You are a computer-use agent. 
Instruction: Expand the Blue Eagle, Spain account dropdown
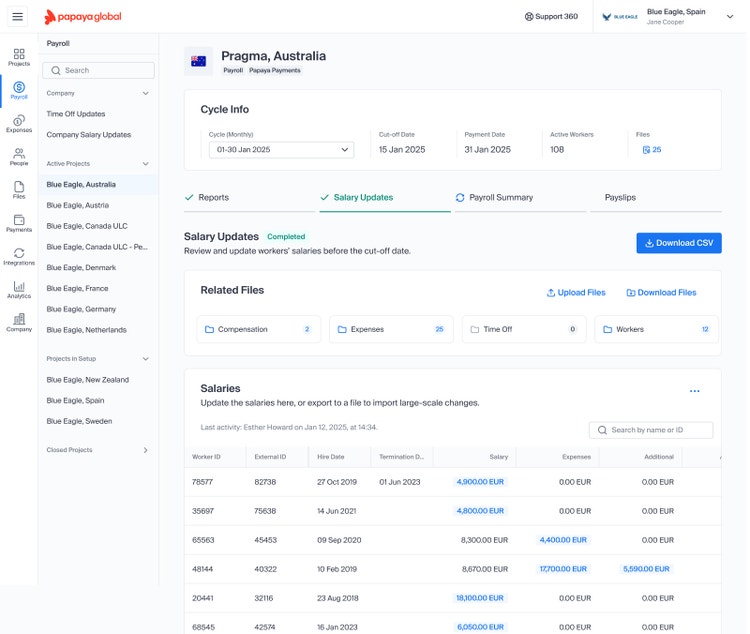click(730, 17)
